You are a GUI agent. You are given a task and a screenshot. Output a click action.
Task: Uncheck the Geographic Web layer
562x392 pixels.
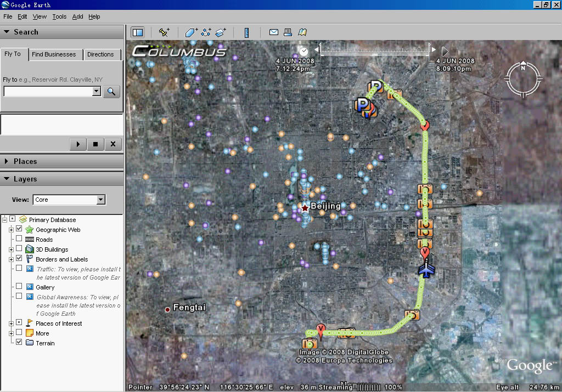pyautogui.click(x=19, y=229)
